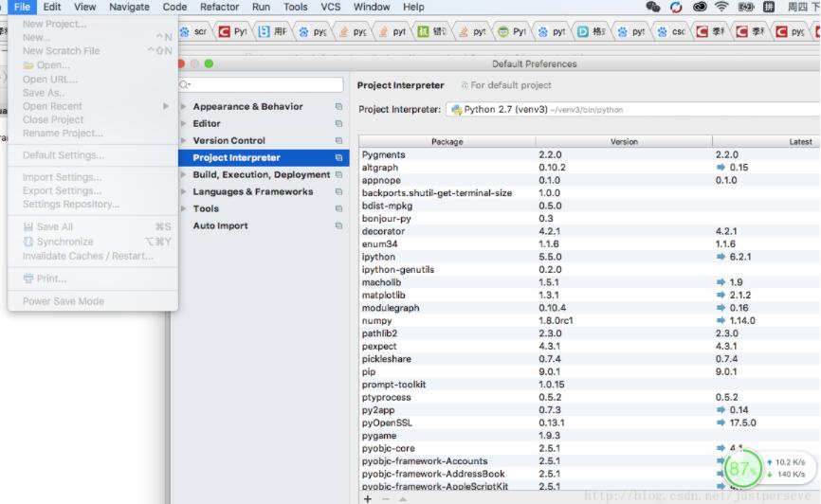The height and width of the screenshot is (504, 821).
Task: Open the Edit menu
Action: coord(52,7)
